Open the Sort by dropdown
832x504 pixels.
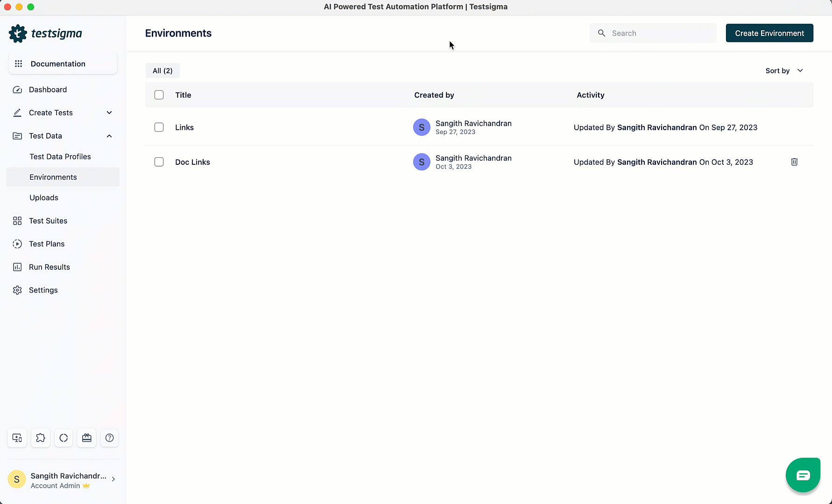click(x=783, y=70)
